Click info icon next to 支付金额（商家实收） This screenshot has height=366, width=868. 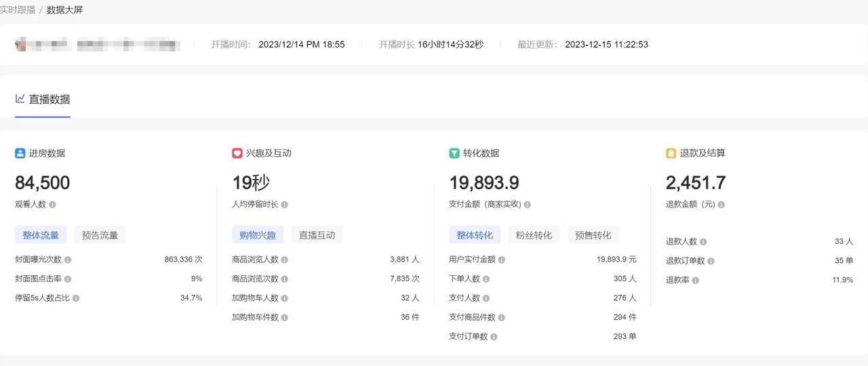coord(527,204)
